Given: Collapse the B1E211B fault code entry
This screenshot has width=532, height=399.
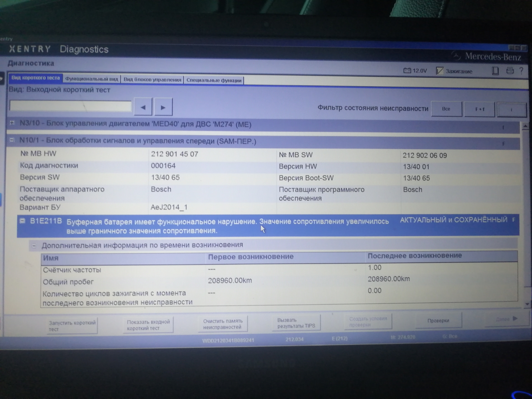Looking at the screenshot, I should 22,221.
